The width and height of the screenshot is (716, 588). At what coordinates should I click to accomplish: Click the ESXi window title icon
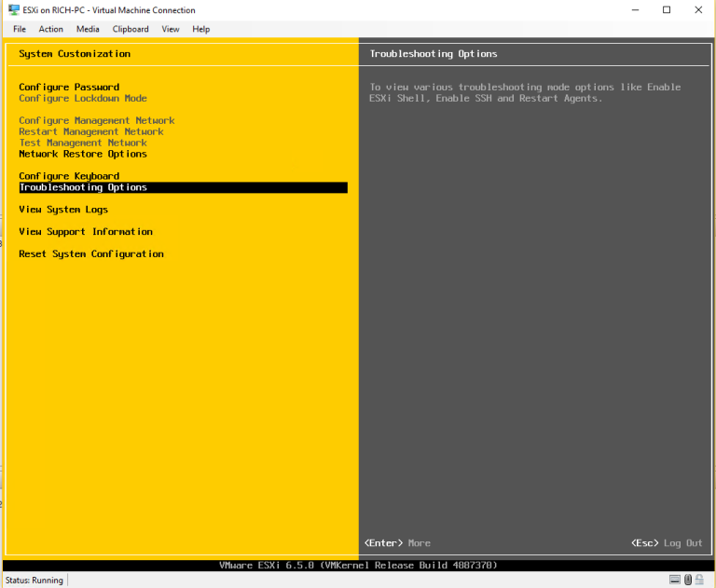[14, 9]
